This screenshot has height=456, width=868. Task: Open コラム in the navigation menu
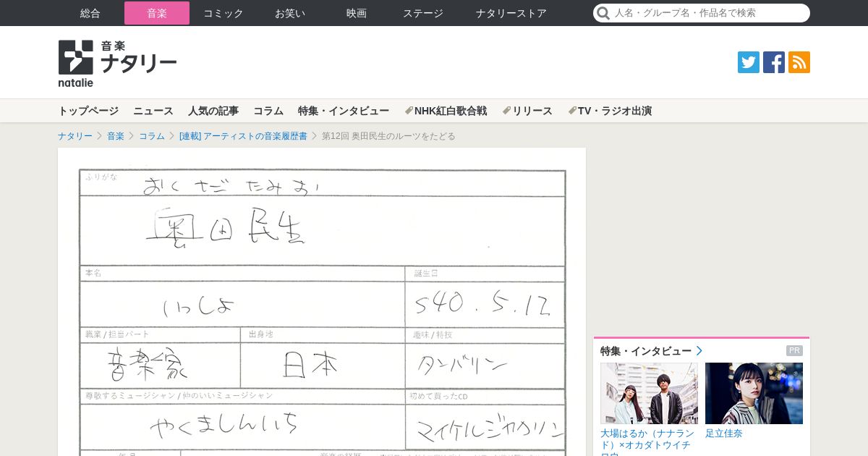[x=268, y=111]
